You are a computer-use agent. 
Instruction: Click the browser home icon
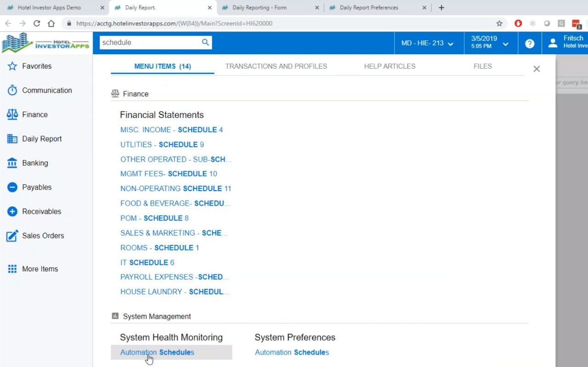coord(51,23)
